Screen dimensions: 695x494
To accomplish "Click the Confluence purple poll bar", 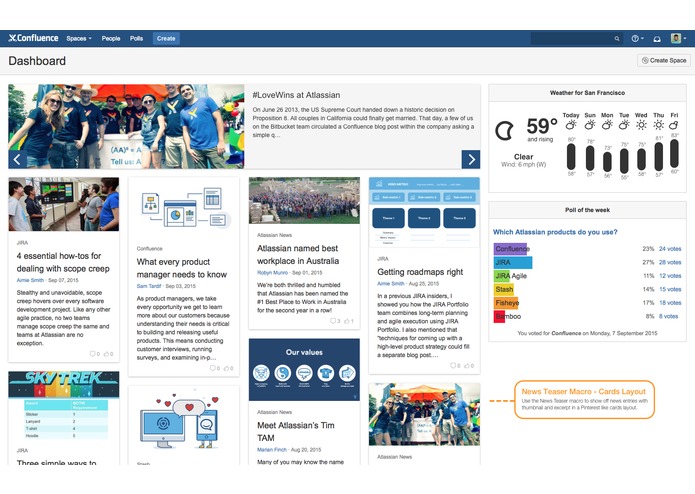I will 510,249.
